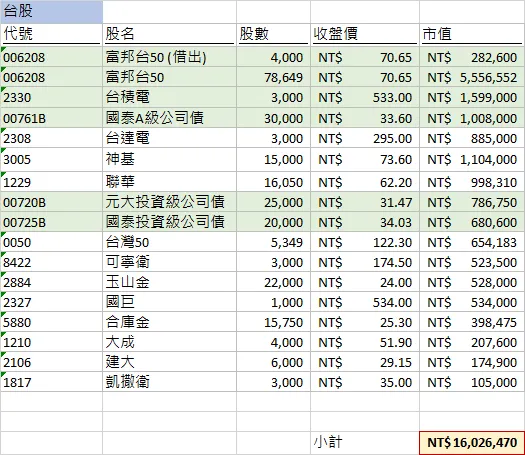Select stock code 2884
The height and width of the screenshot is (455, 525).
coord(52,282)
